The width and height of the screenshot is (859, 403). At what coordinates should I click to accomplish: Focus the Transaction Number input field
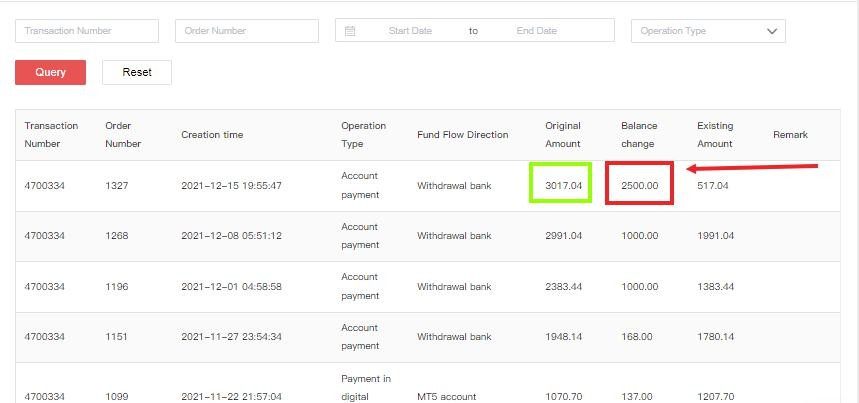(86, 31)
